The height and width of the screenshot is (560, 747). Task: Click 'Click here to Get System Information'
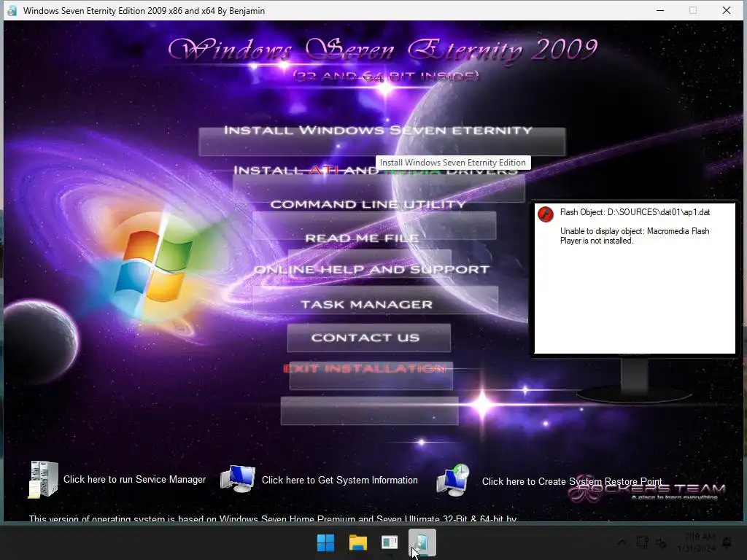(340, 480)
